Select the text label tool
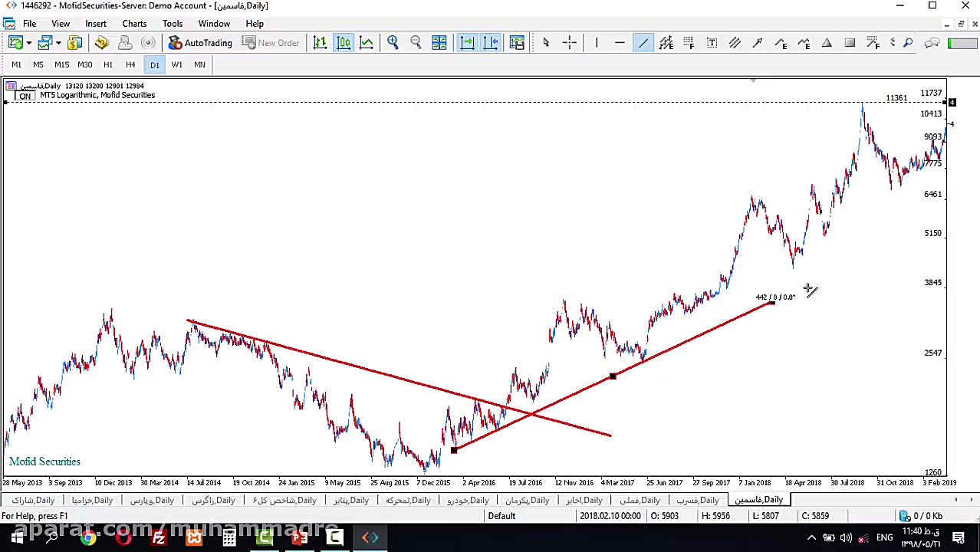Image resolution: width=980 pixels, height=552 pixels. [x=712, y=43]
